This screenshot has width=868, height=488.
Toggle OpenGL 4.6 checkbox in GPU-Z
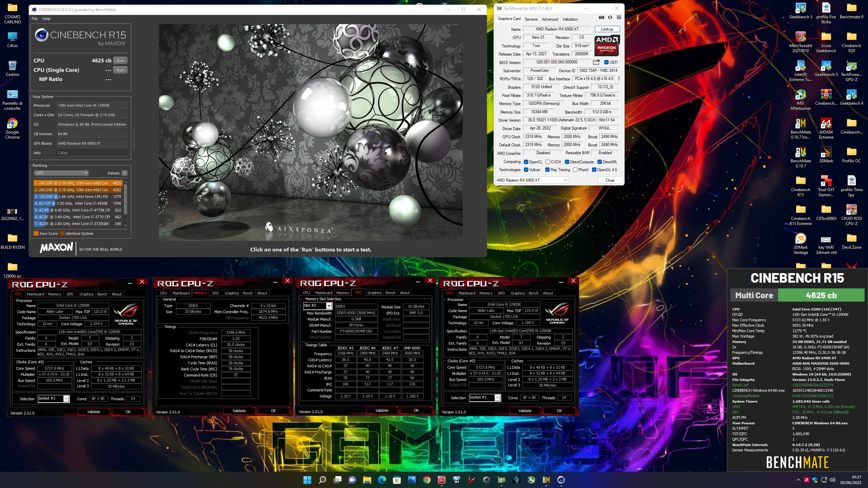point(594,169)
